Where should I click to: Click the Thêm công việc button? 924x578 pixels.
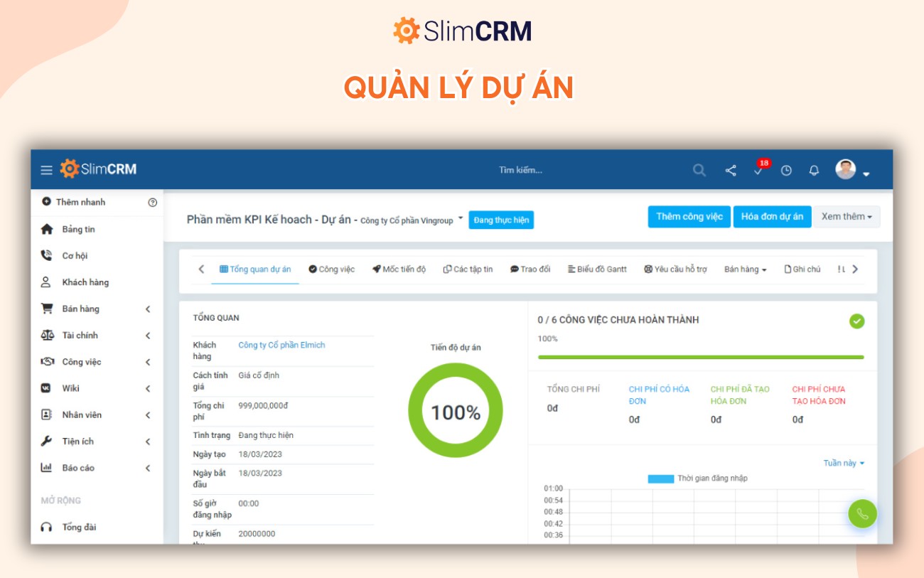coord(689,217)
